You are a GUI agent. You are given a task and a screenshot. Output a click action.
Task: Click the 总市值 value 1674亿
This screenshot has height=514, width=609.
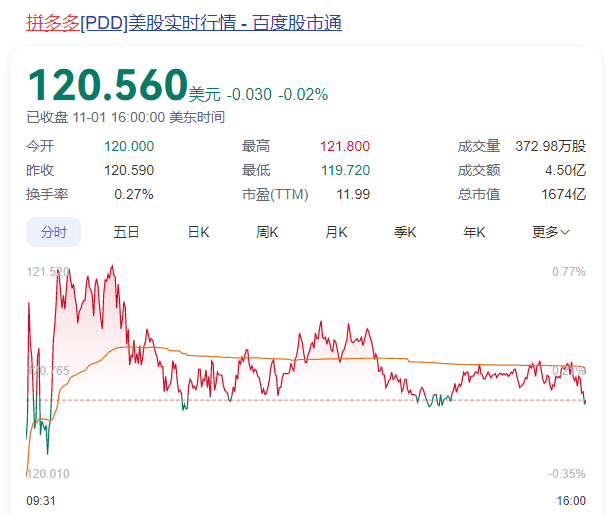pos(563,194)
